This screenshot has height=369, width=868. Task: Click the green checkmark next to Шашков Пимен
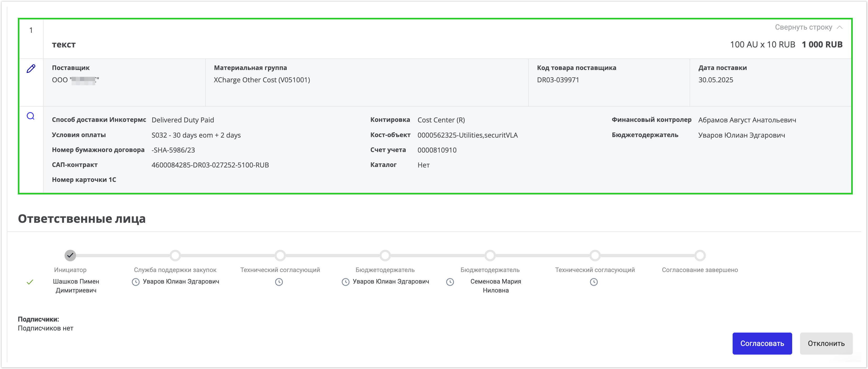coord(30,282)
